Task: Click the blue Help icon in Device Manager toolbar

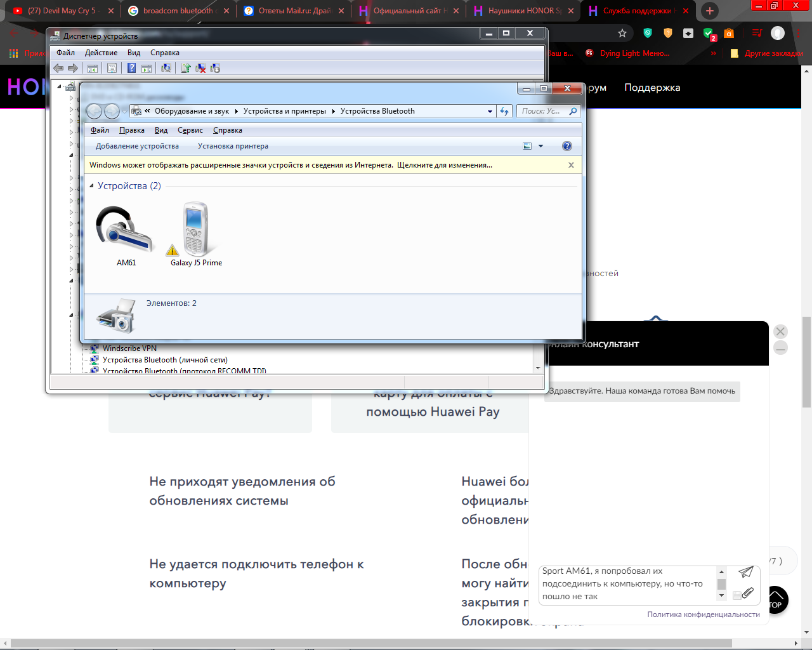Action: click(131, 68)
